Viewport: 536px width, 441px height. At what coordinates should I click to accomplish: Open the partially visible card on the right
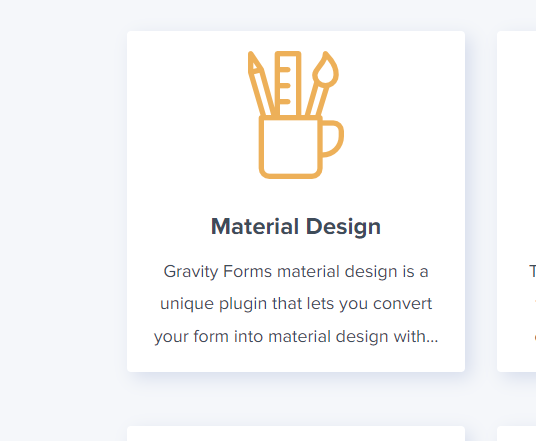[x=517, y=201]
